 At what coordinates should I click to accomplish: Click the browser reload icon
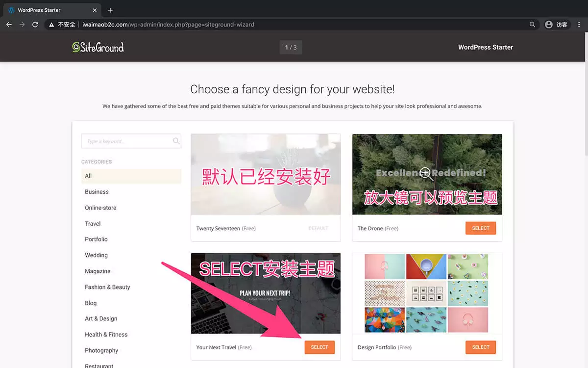tap(35, 24)
